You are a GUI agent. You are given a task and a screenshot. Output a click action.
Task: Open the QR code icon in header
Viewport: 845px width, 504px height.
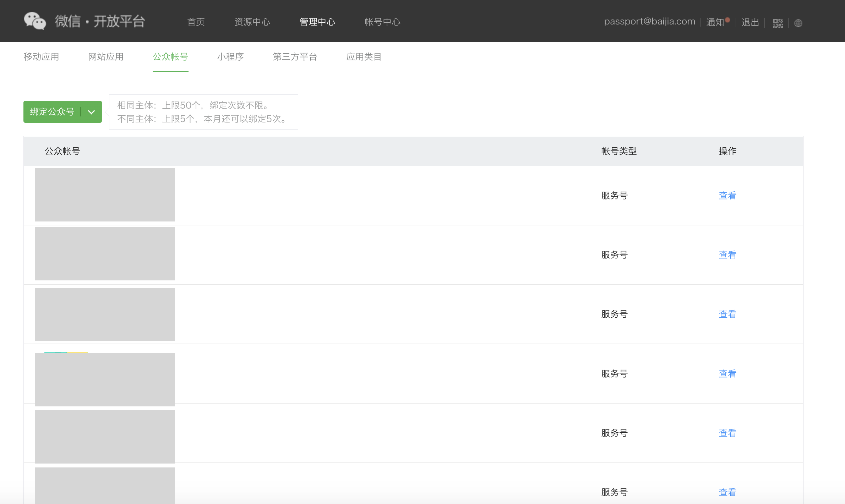pyautogui.click(x=778, y=23)
